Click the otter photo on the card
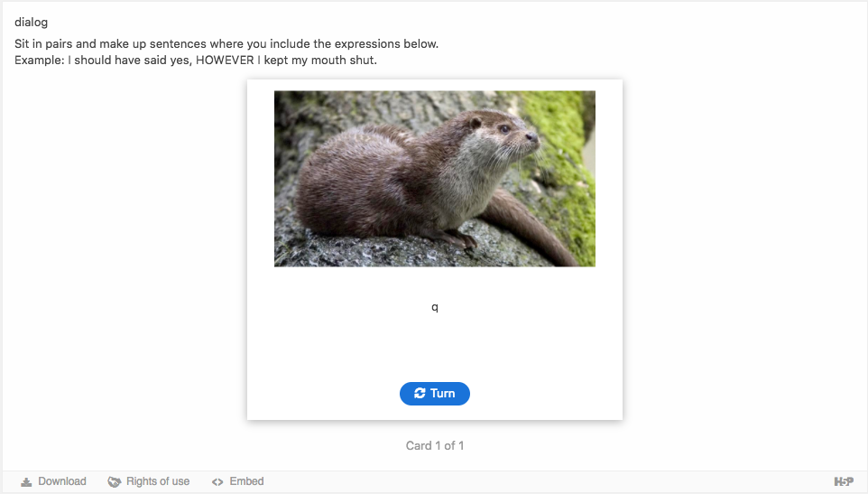 click(435, 179)
